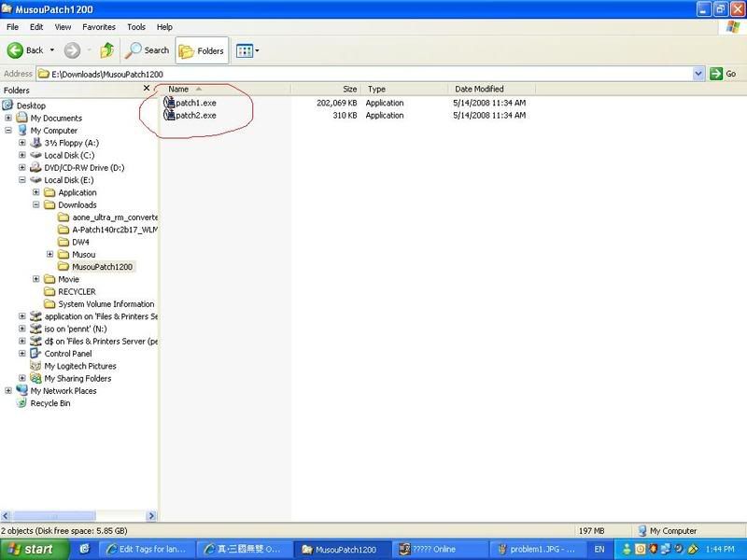Click the Back navigation arrow icon

pyautogui.click(x=16, y=50)
